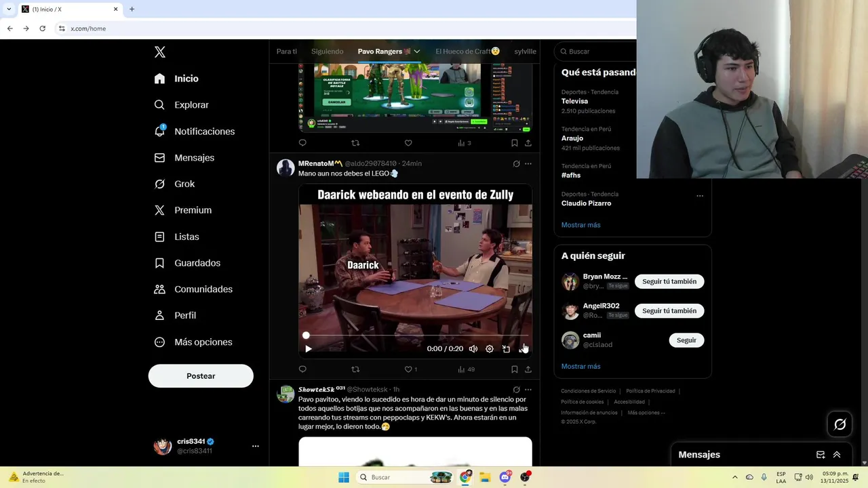Open video settings gear on Daarick video
868x488 pixels.
[490, 348]
